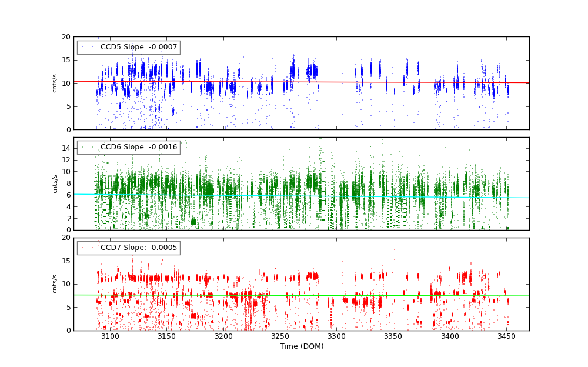Click the cnts/s y-axis label of CCD6 plot

tap(55, 183)
